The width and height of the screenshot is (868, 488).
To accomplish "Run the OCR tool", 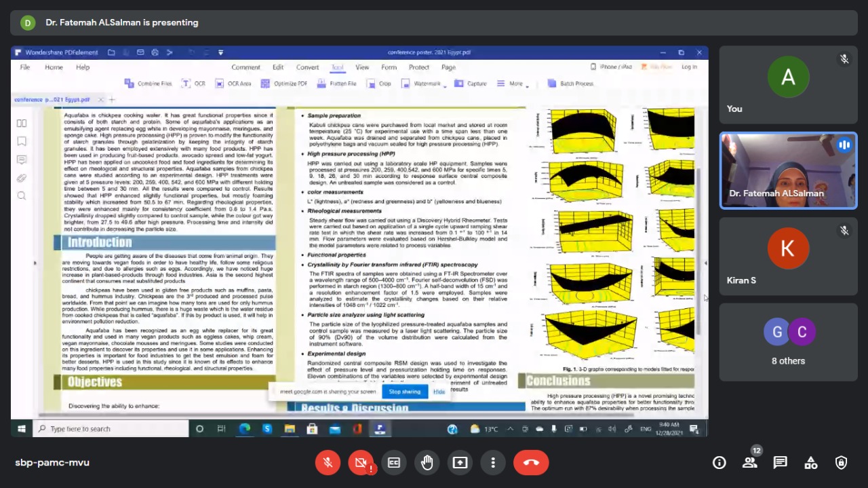I will pos(194,83).
